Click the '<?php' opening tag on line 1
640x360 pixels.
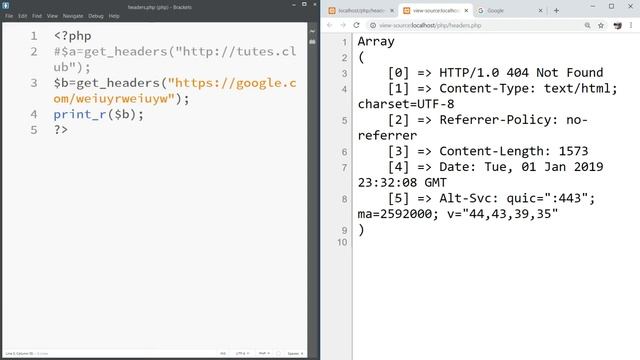click(x=73, y=36)
